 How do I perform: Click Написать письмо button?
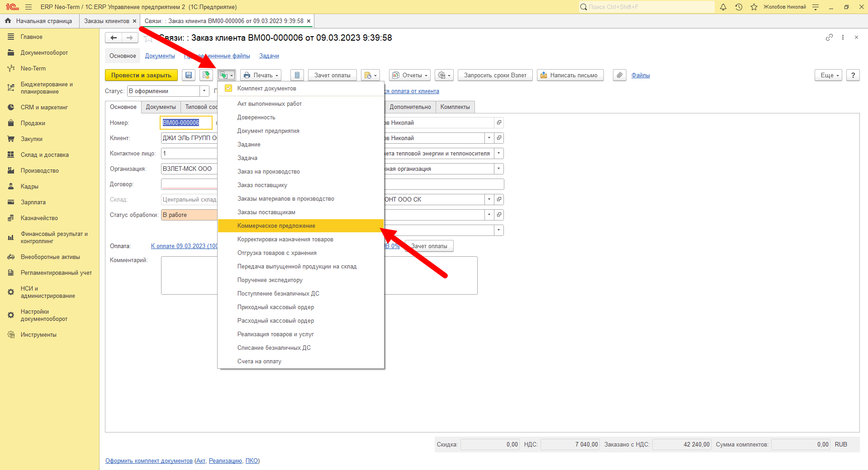pyautogui.click(x=570, y=75)
